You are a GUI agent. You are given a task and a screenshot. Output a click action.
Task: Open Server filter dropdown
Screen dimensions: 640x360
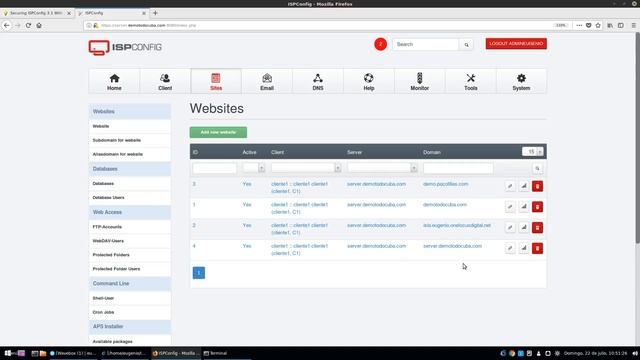coord(382,168)
